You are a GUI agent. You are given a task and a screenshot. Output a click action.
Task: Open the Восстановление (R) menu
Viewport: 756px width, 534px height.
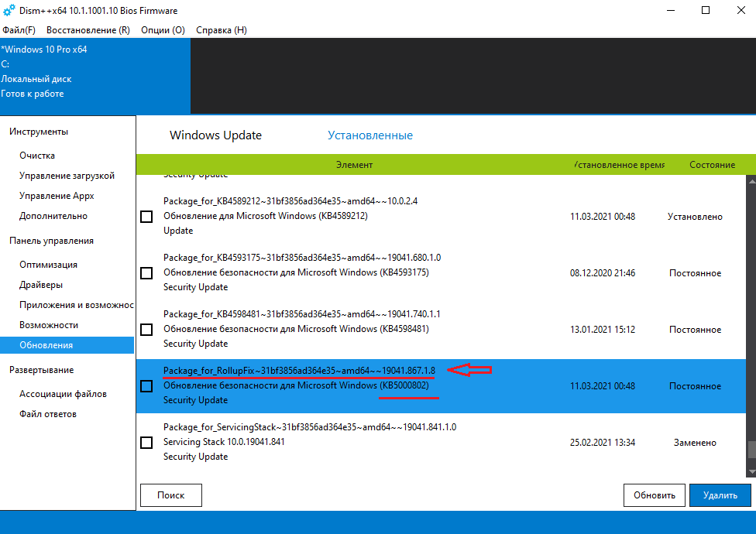click(x=88, y=30)
